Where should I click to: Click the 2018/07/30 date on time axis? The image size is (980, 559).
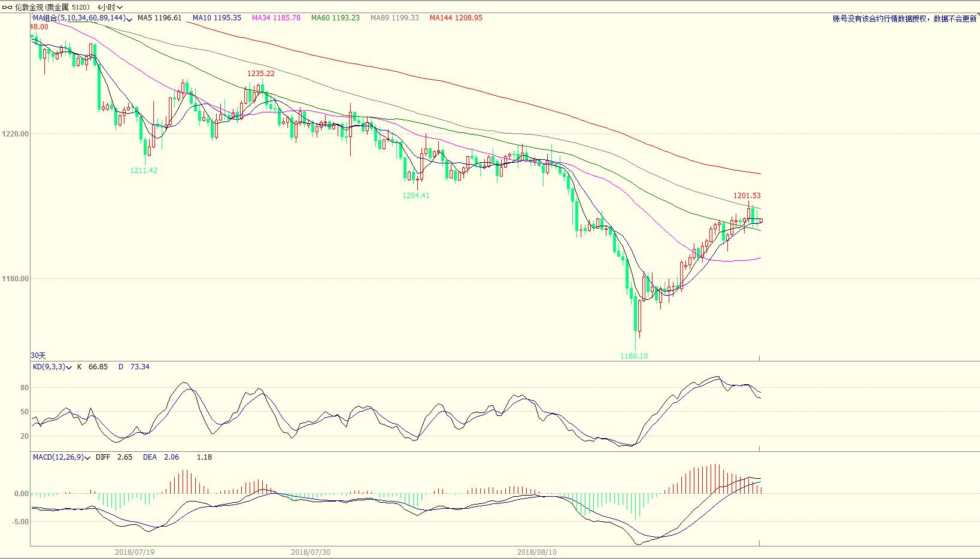coord(310,552)
